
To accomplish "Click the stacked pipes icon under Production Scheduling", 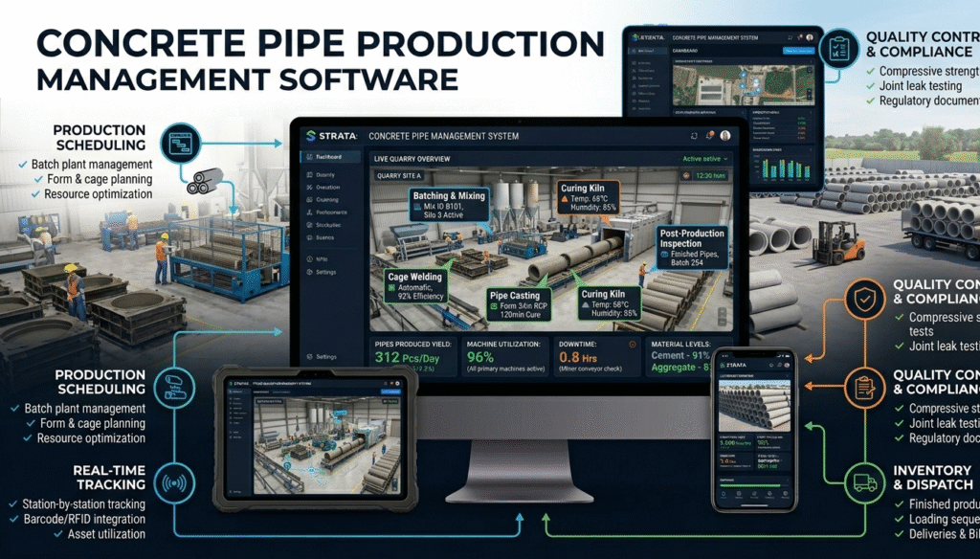I will 206,181.
